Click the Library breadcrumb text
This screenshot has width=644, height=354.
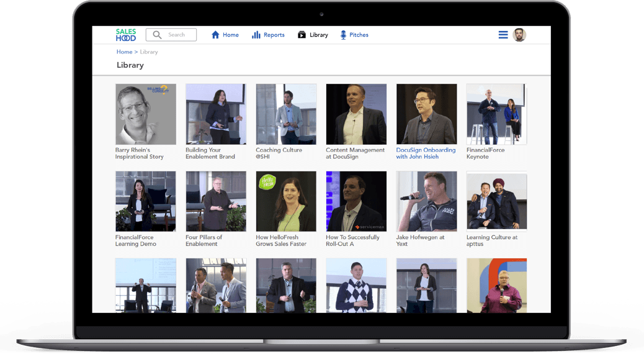click(149, 52)
